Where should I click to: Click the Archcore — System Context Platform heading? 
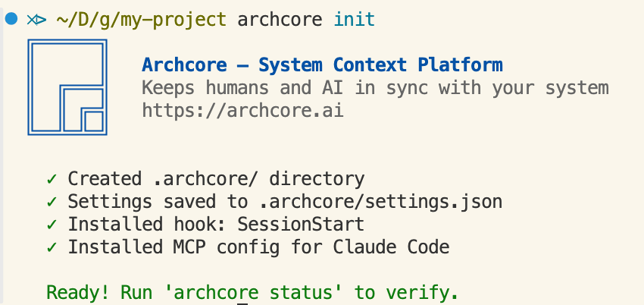click(x=323, y=65)
